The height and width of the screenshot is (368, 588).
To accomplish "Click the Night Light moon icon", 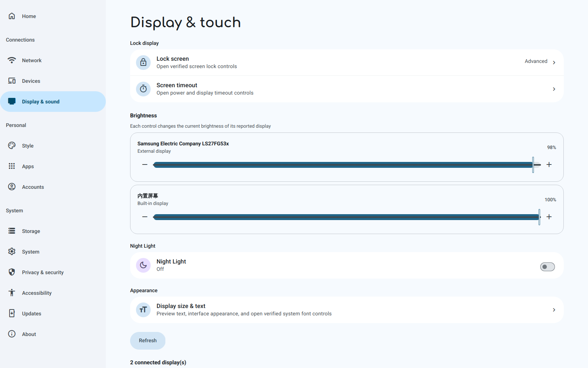I will (x=143, y=265).
